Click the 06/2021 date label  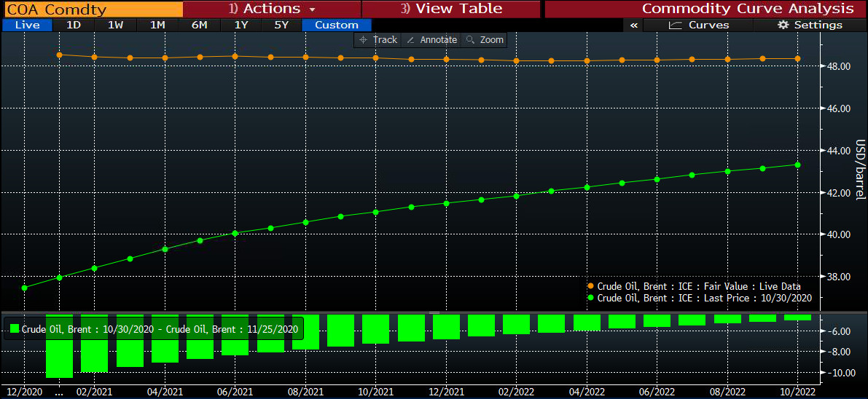[235, 392]
